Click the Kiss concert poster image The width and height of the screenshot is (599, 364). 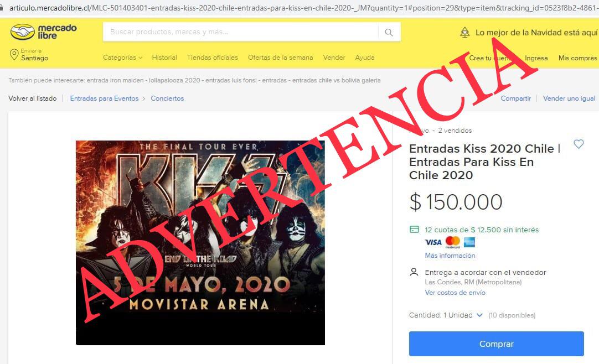200,243
